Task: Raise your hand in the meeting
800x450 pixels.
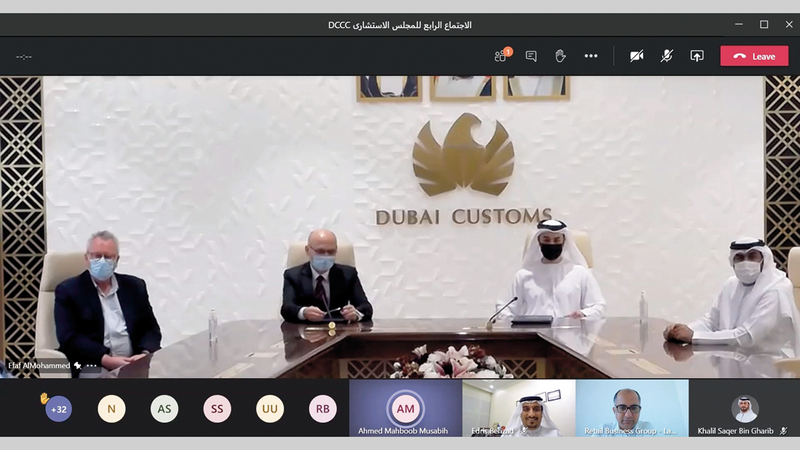Action: coord(560,56)
